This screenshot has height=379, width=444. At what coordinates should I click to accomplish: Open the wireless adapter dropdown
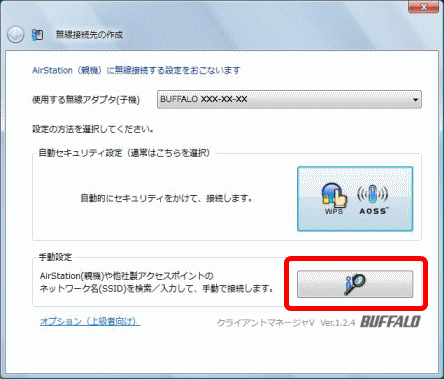point(289,99)
